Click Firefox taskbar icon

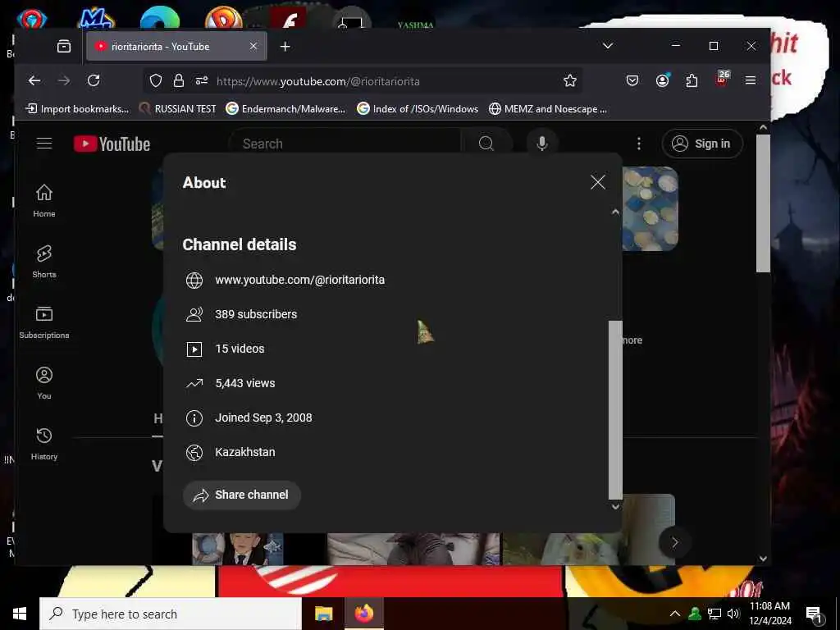(x=364, y=614)
